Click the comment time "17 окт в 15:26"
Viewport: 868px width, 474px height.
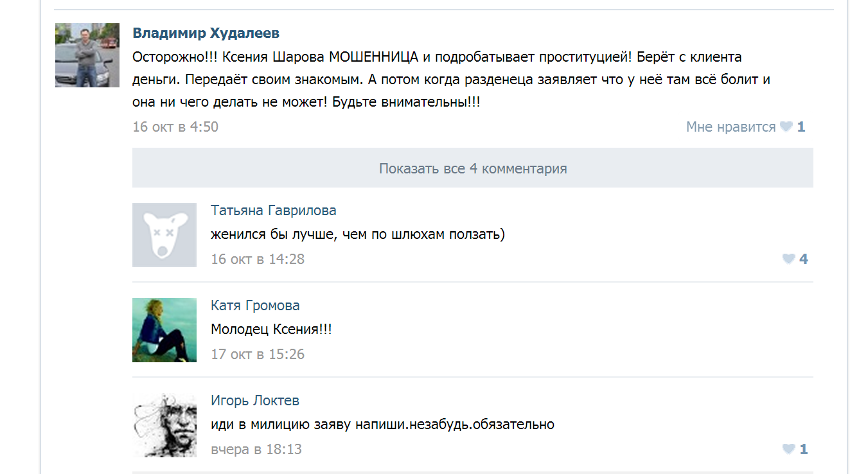[x=258, y=355]
